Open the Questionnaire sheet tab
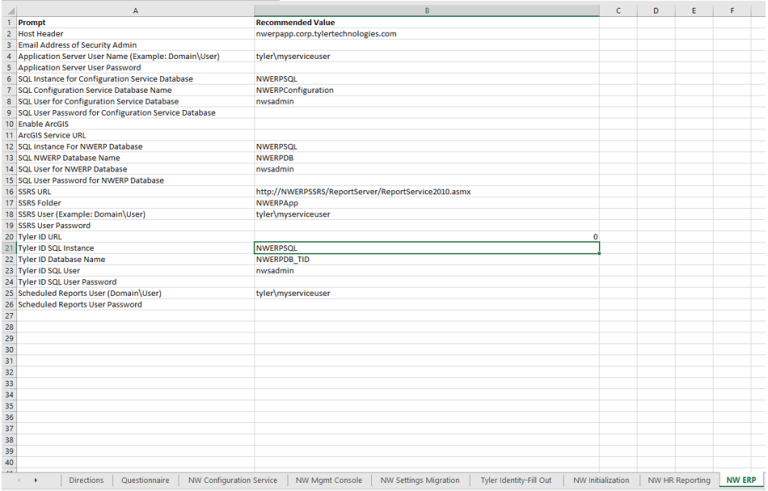This screenshot has width=768, height=491. click(x=145, y=480)
